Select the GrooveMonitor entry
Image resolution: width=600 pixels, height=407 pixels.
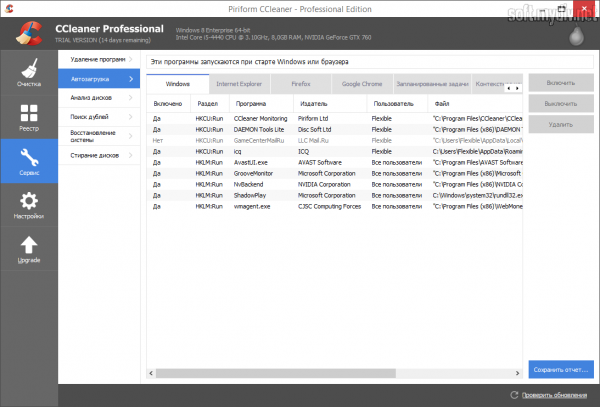(334, 173)
